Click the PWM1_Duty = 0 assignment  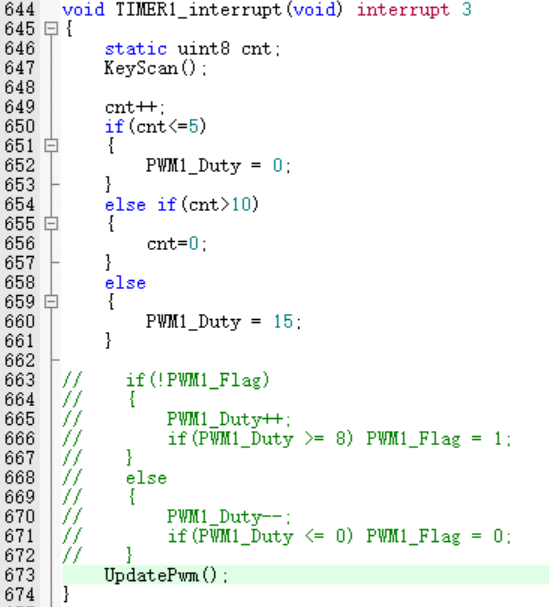[x=218, y=166]
